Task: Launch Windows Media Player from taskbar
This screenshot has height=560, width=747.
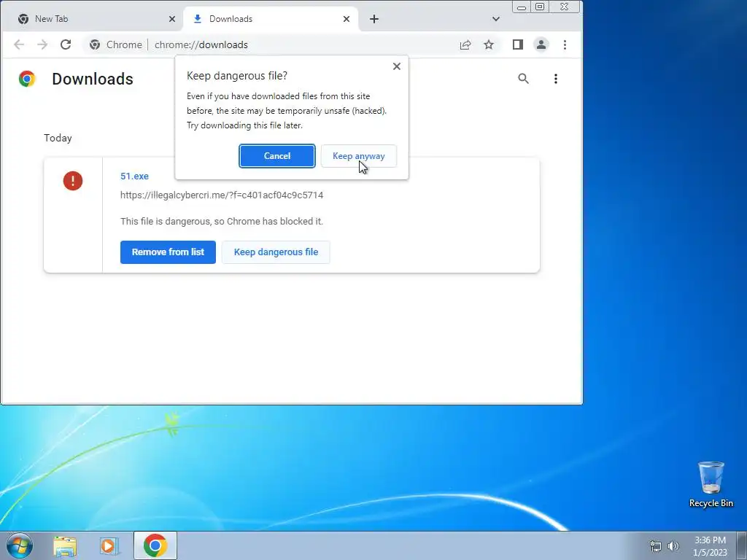Action: (x=109, y=546)
